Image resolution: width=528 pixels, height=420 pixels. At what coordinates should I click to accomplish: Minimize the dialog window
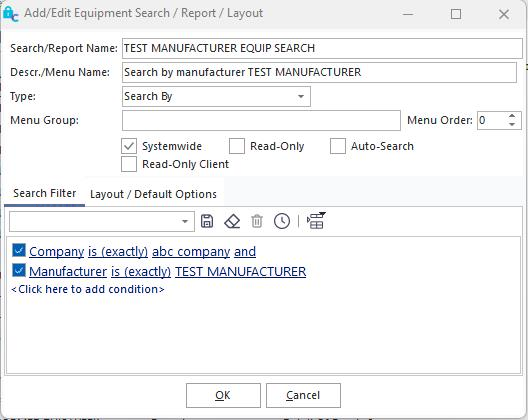(408, 14)
